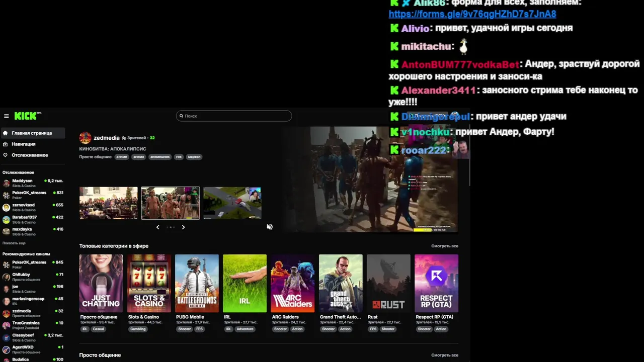This screenshot has height=362, width=644.
Task: Open followed channel Maddyson
Action: (33, 183)
